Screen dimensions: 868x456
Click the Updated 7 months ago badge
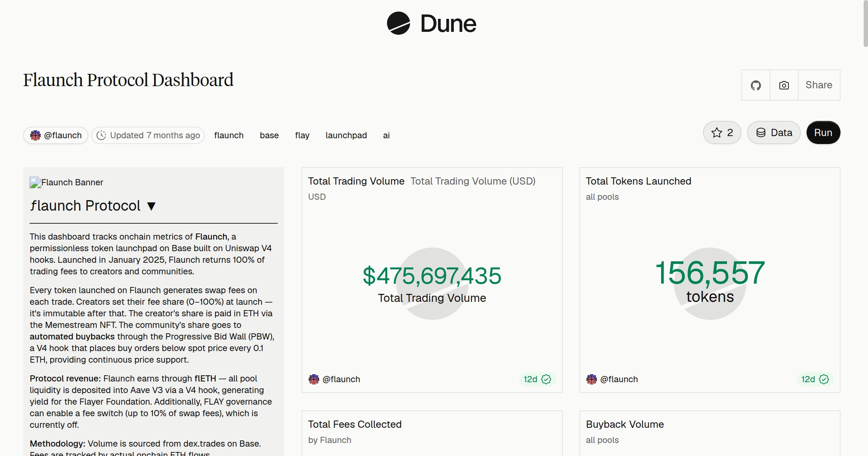tap(148, 135)
